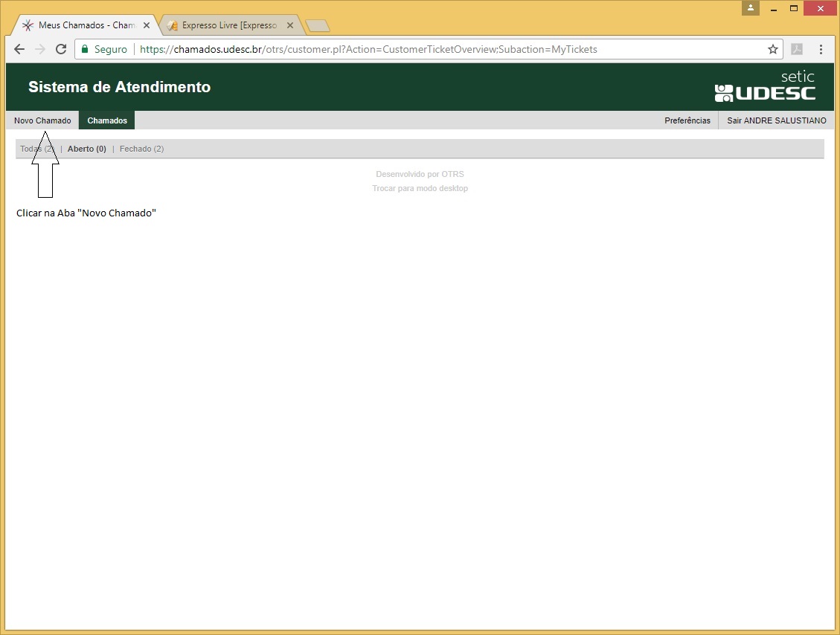This screenshot has height=635, width=840.
Task: Open the PDF extension icon in toolbar
Action: pyautogui.click(x=797, y=49)
